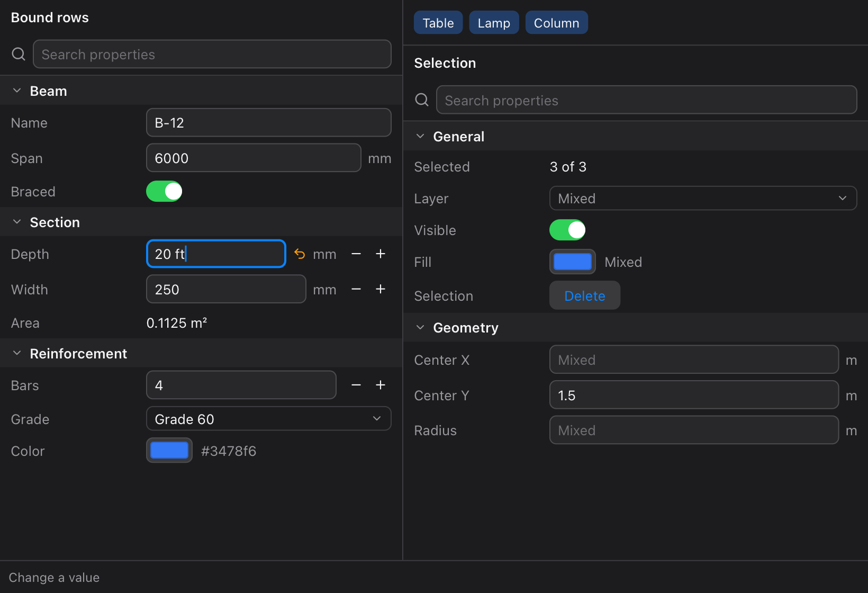This screenshot has height=593, width=868.
Task: Select the Lamp chip
Action: pyautogui.click(x=494, y=23)
